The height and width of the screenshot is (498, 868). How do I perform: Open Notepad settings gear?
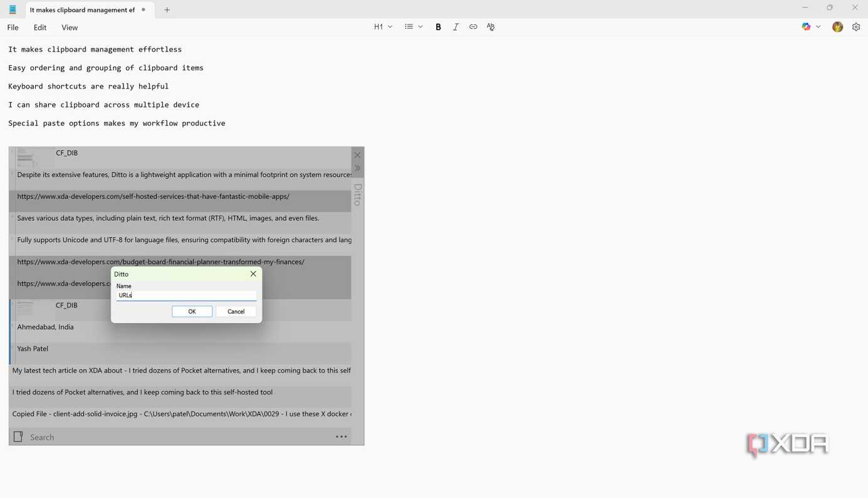pos(856,27)
